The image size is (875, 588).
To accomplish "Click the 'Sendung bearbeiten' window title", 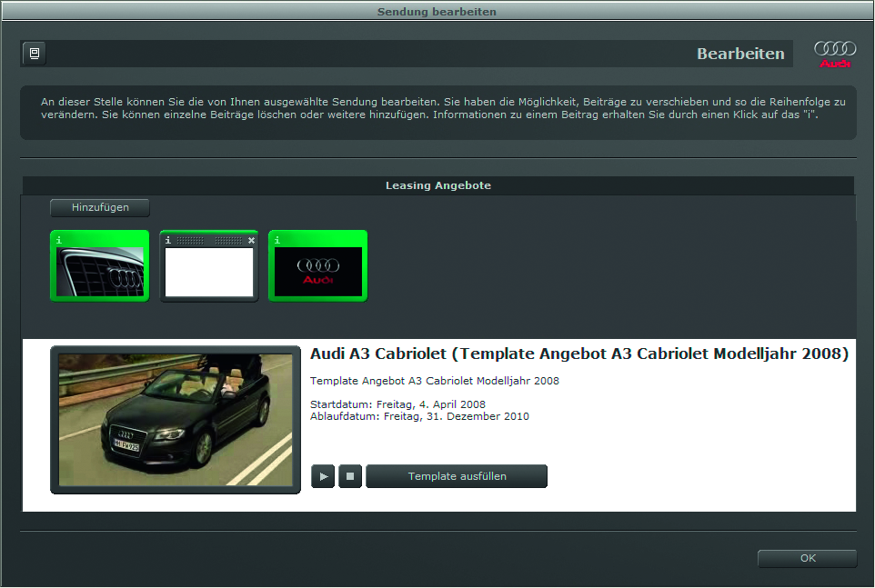I will click(x=437, y=12).
